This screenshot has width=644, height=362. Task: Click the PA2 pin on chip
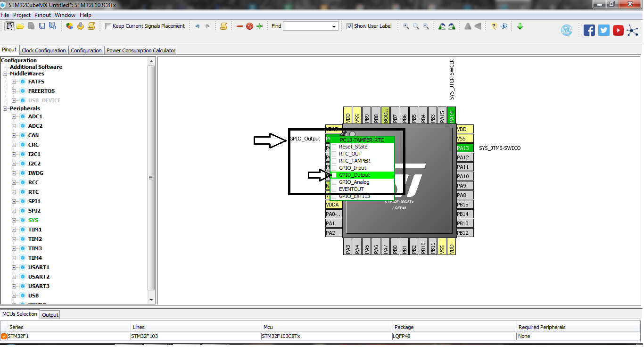pos(334,233)
